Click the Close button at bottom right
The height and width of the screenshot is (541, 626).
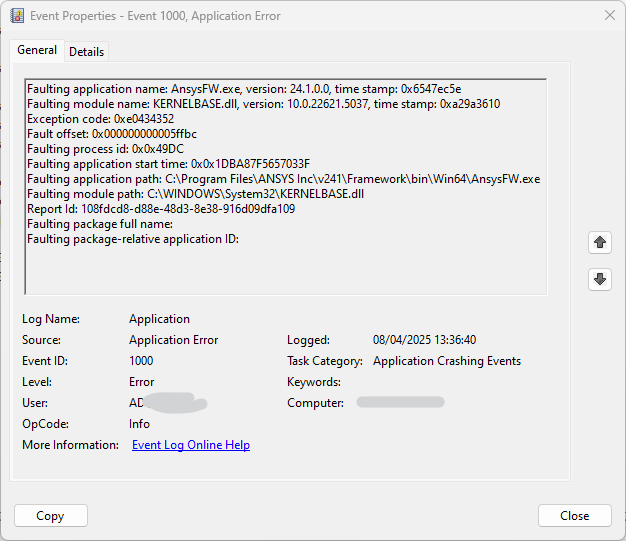click(x=574, y=516)
